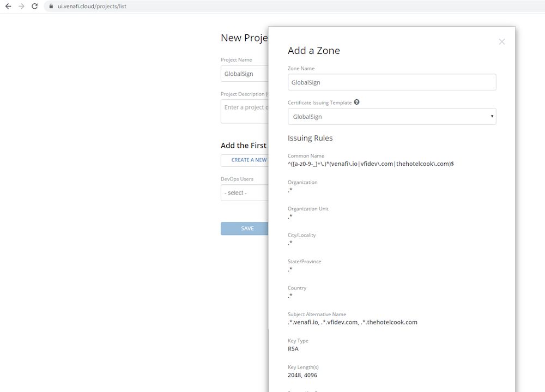Image resolution: width=545 pixels, height=392 pixels.
Task: Click the Certificate Issuing Template label
Action: pos(320,102)
